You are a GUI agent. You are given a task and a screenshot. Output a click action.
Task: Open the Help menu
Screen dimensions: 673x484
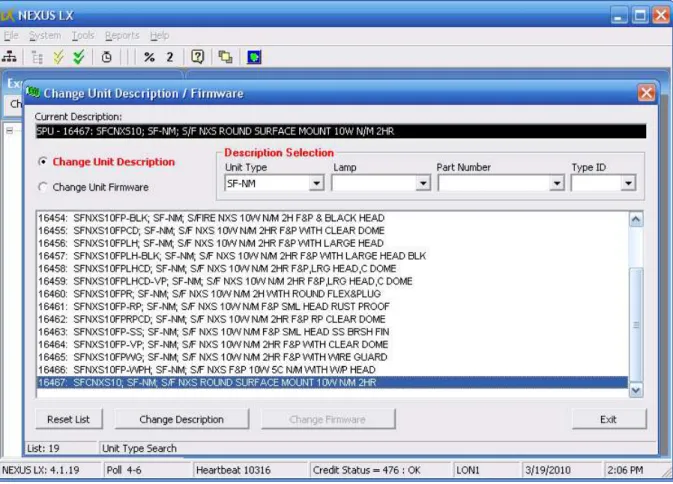click(x=159, y=35)
